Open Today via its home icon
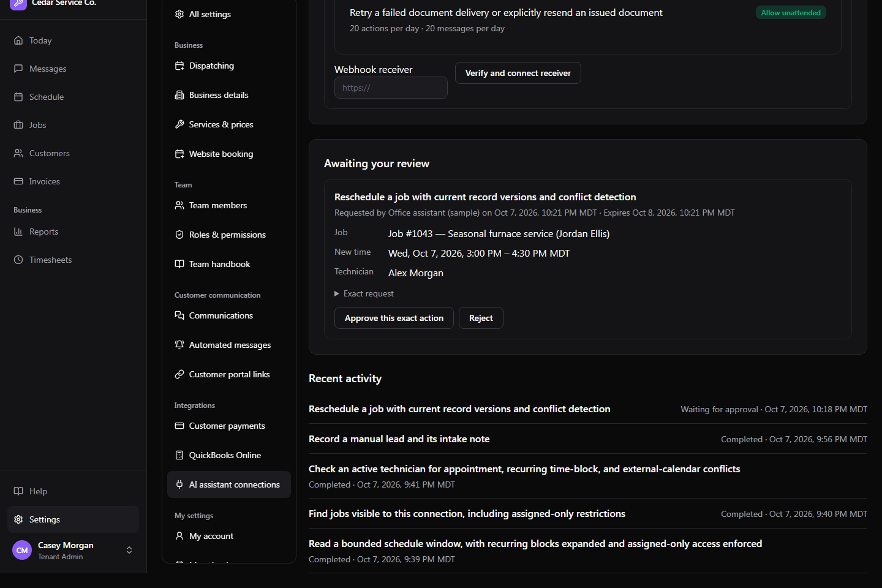 (18, 40)
